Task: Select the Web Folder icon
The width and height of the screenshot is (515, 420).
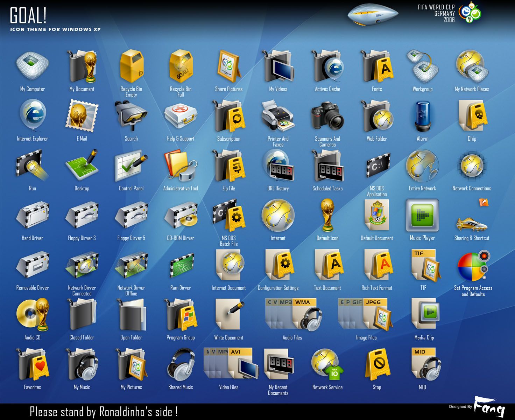Action: (377, 115)
